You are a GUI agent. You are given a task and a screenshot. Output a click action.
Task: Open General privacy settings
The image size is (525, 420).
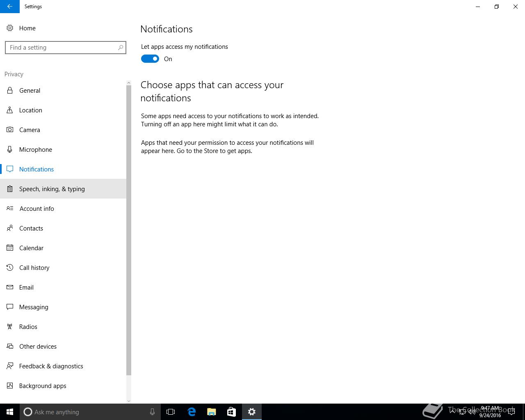pos(63,90)
